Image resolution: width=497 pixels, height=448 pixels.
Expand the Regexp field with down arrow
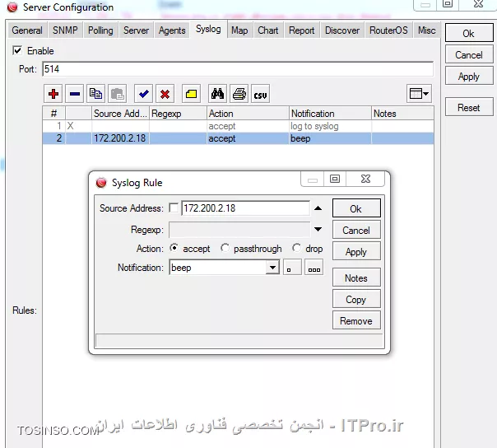[x=318, y=229]
